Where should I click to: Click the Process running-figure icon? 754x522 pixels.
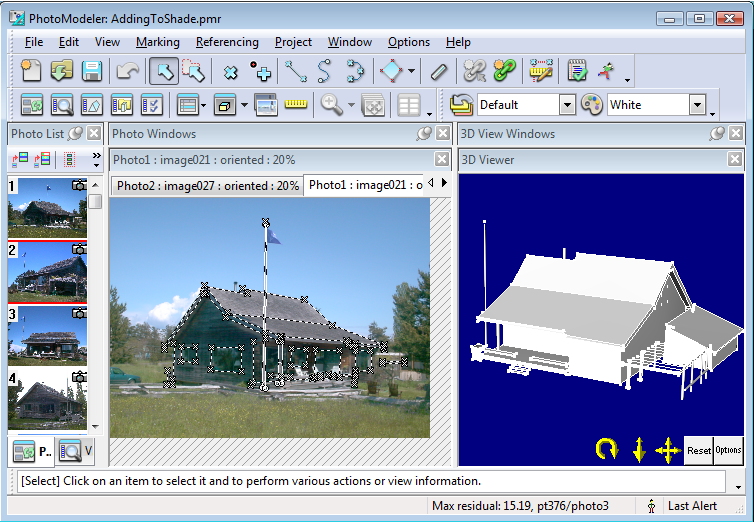click(x=606, y=71)
